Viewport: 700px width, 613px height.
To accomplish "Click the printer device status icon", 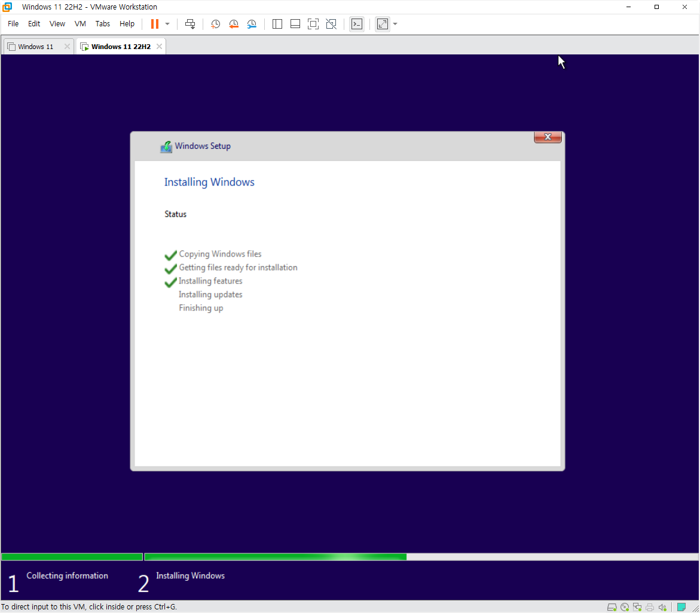I will coord(650,607).
